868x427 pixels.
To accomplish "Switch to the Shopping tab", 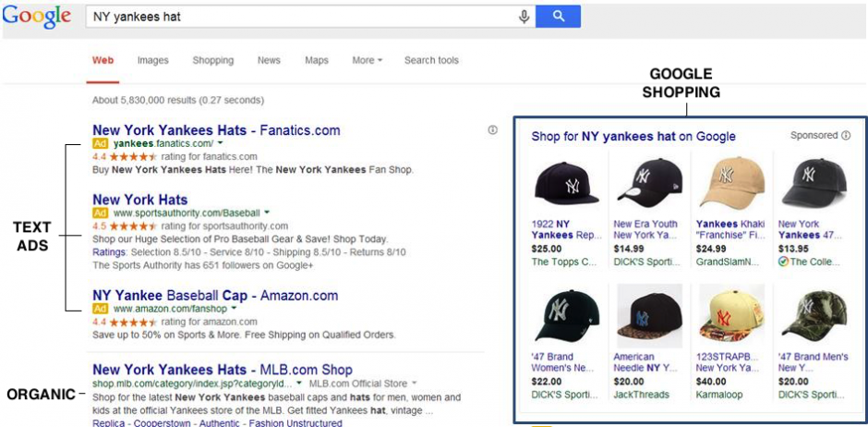I will click(212, 61).
